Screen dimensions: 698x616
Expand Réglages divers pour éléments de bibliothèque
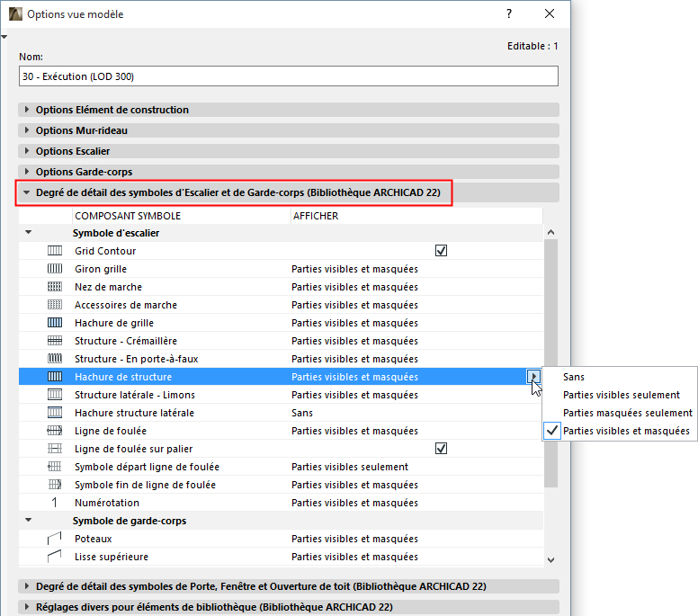[27, 607]
